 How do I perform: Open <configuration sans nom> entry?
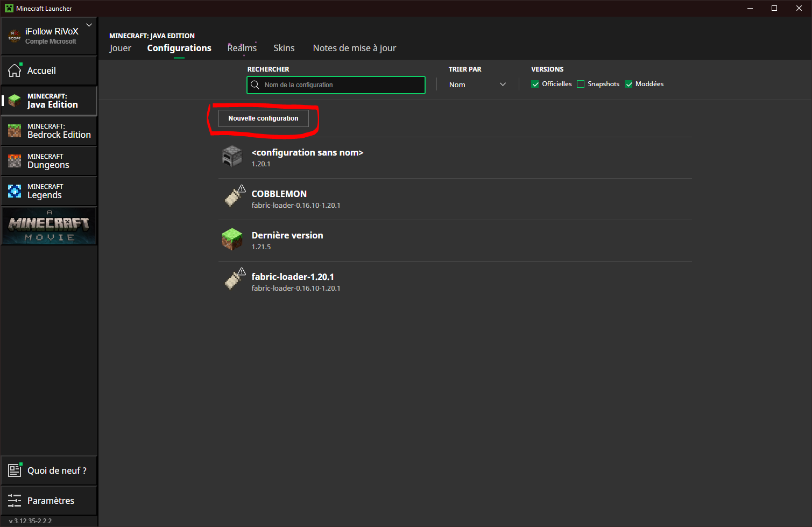coord(455,158)
